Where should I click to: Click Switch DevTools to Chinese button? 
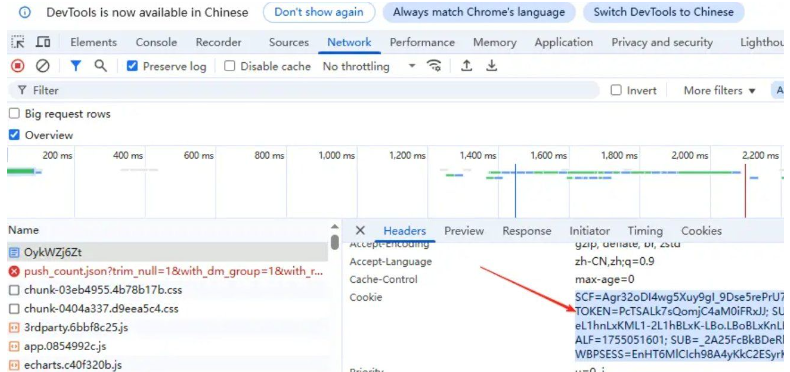tap(664, 12)
